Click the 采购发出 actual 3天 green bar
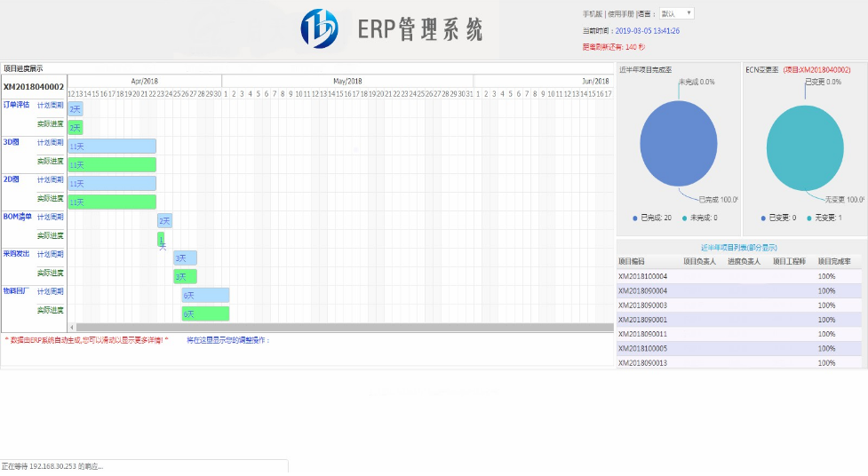Screen dimensions: 868x476 point(185,276)
